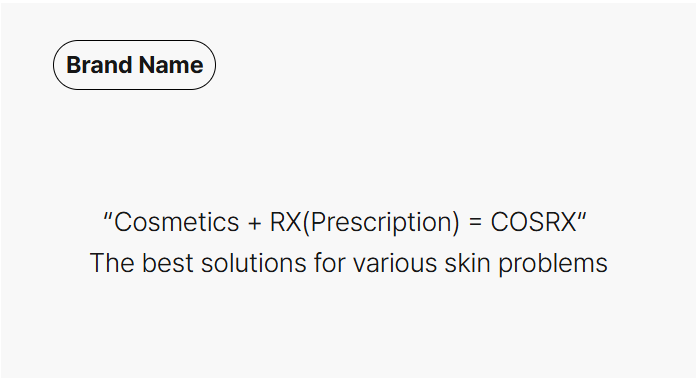Screen dimensions: 697x378
Task: Click the "RX(Prescription)" text
Action: (365, 222)
